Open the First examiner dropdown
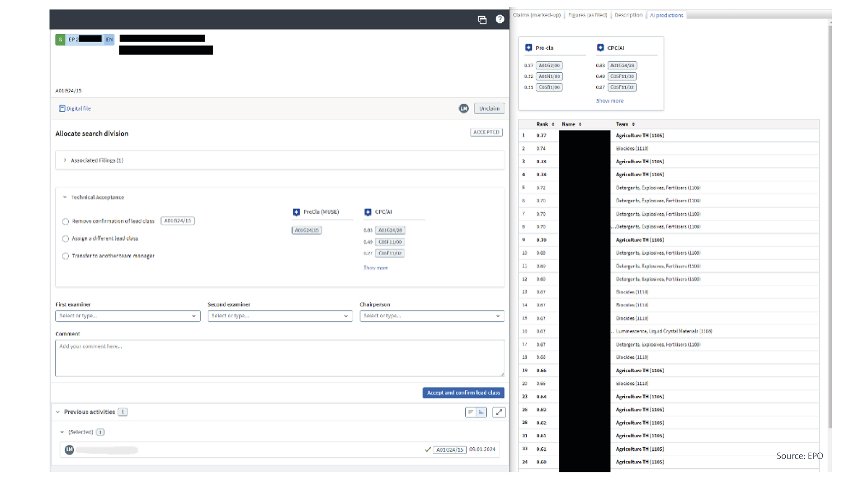The width and height of the screenshot is (868, 488). [x=127, y=316]
